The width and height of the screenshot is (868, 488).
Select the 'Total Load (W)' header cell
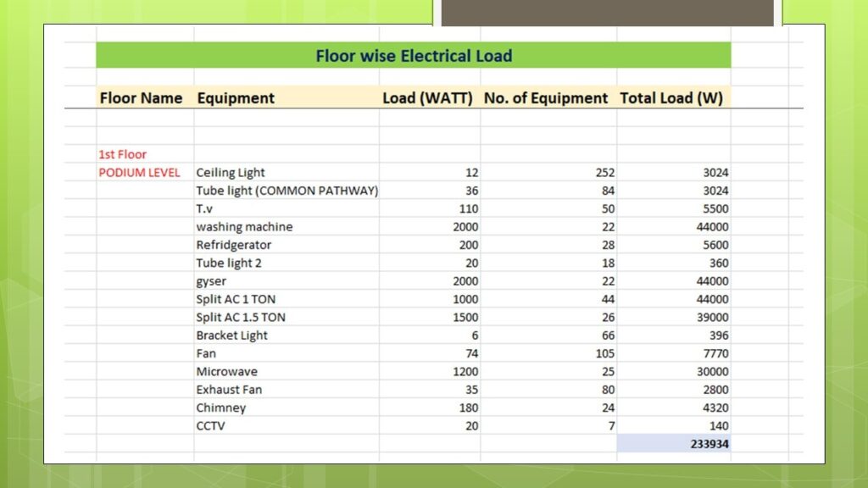[672, 97]
